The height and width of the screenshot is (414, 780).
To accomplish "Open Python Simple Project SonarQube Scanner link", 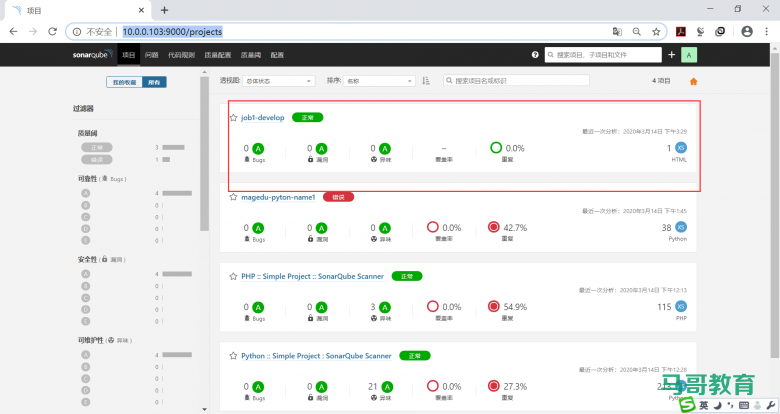I will pyautogui.click(x=316, y=356).
